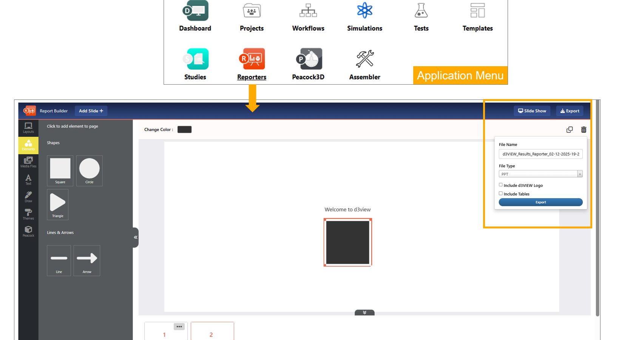Delete slide with the trash icon

pos(584,130)
